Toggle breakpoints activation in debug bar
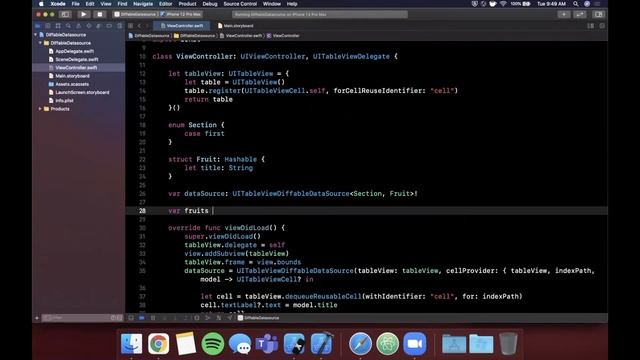The image size is (640, 360). [x=142, y=318]
